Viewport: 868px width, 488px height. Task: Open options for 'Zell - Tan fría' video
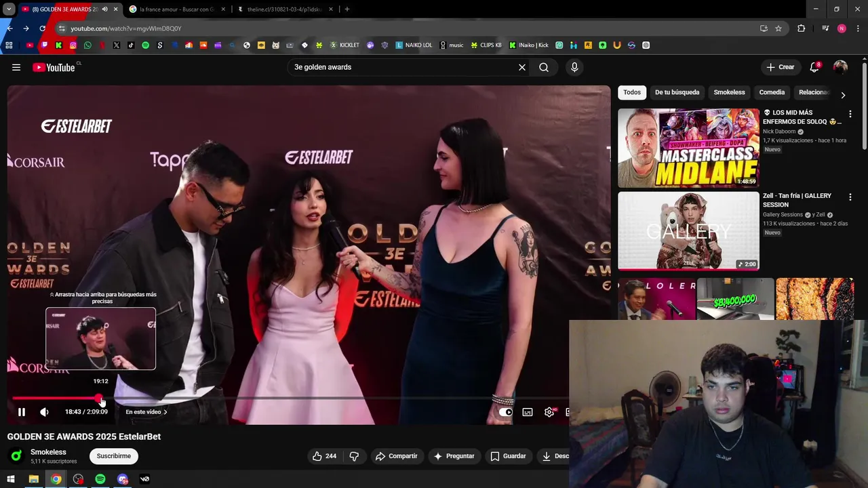(850, 197)
